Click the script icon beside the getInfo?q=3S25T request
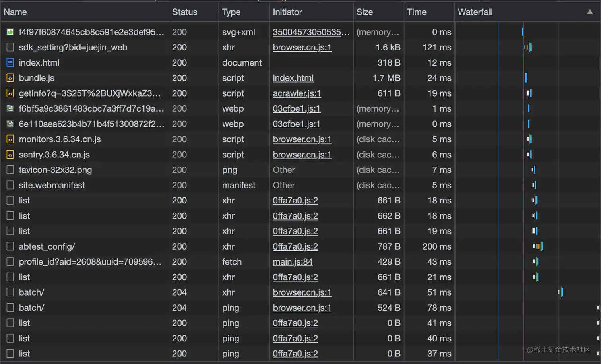601x364 pixels. 10,93
